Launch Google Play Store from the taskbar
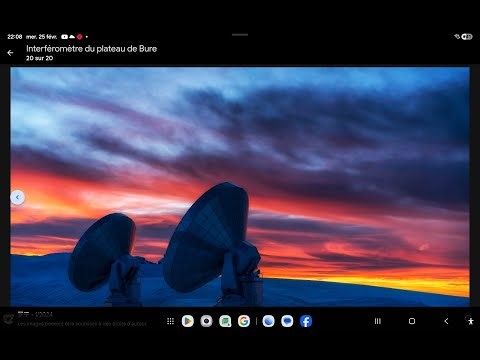 click(x=188, y=321)
